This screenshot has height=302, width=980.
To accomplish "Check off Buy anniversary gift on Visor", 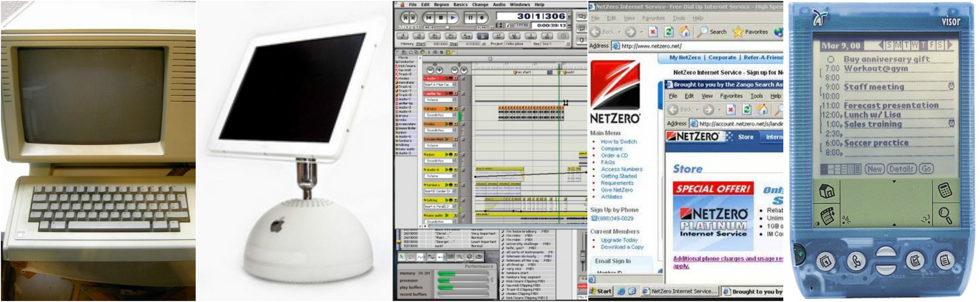I will (x=831, y=60).
